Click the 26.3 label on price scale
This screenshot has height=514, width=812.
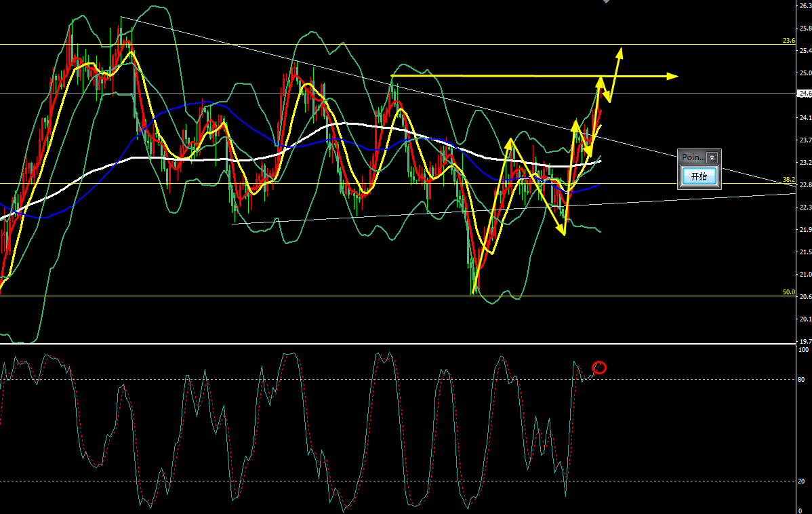tap(805, 5)
